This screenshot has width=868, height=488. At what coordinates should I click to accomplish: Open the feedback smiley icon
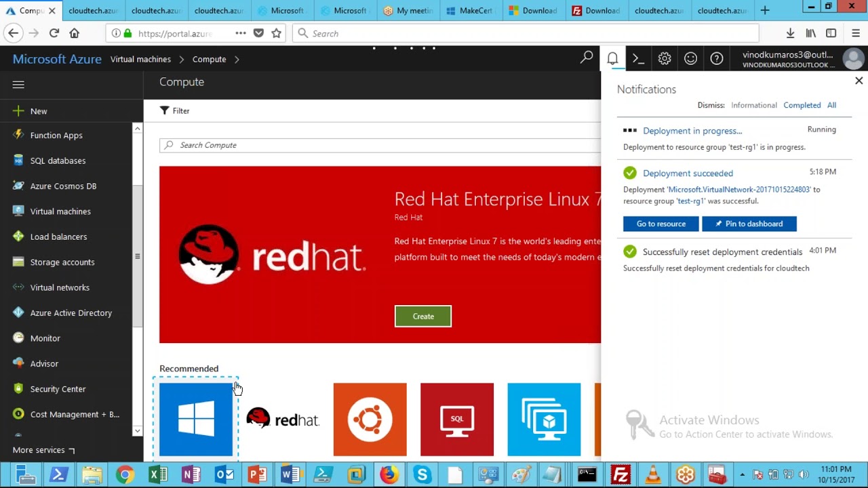click(690, 59)
